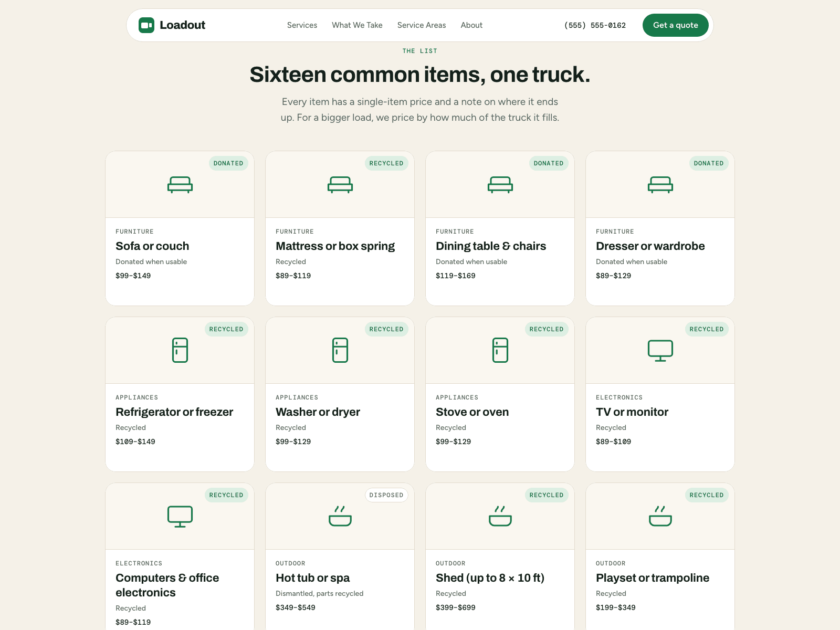Click the appliance icon on Washer or dryer card
The width and height of the screenshot is (840, 630).
click(x=340, y=350)
